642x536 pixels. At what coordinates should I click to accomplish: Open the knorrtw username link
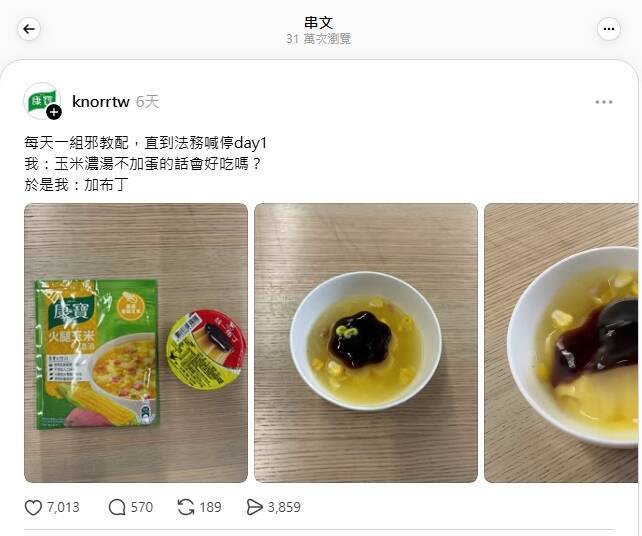101,102
